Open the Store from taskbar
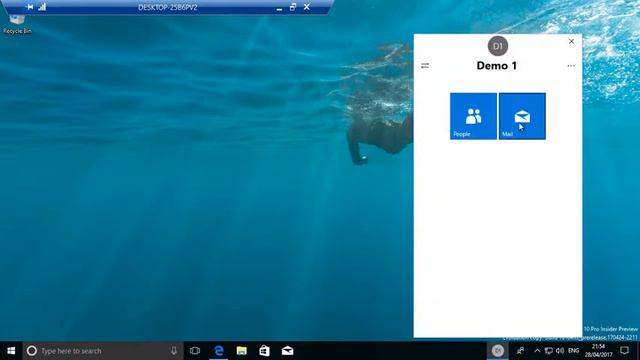Viewport: 640px width, 360px height. click(264, 351)
